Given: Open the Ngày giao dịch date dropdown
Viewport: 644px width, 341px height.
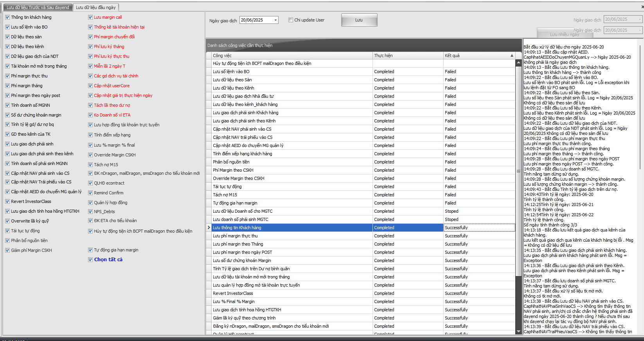Looking at the screenshot, I should point(275,20).
